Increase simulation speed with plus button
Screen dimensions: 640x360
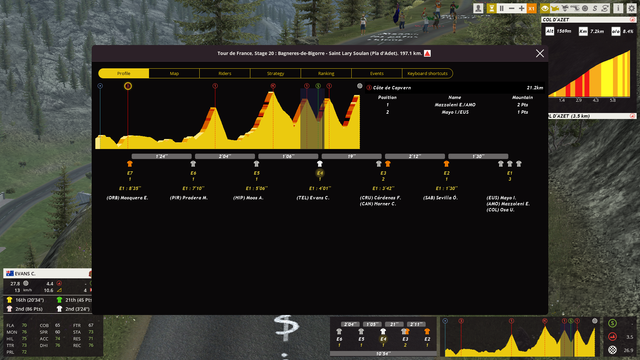[521, 8]
